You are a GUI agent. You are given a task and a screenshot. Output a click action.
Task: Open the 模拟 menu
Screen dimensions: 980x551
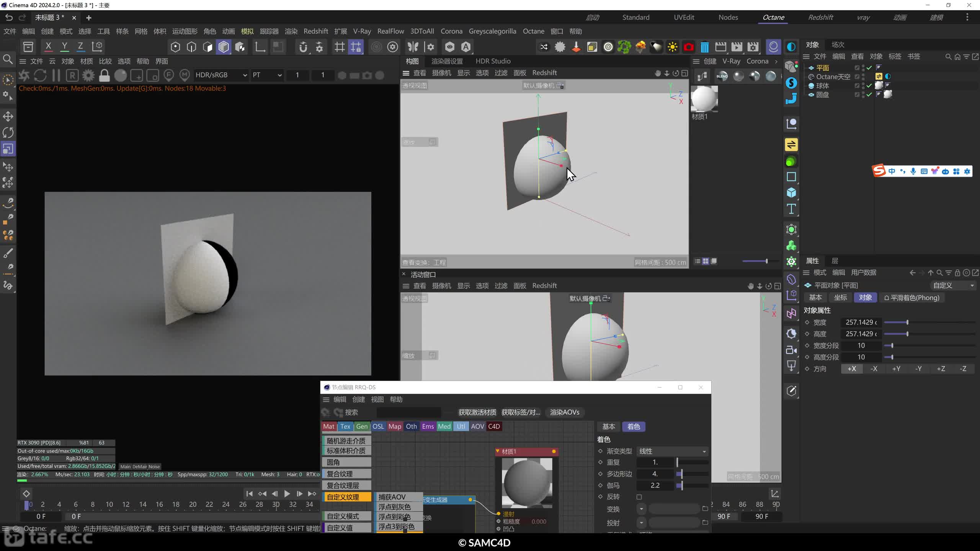tap(247, 31)
